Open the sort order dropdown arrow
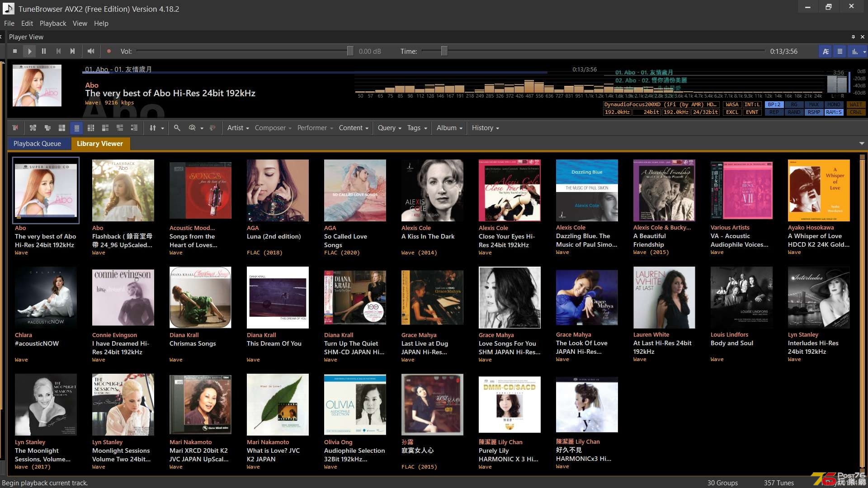This screenshot has height=488, width=868. 162,128
